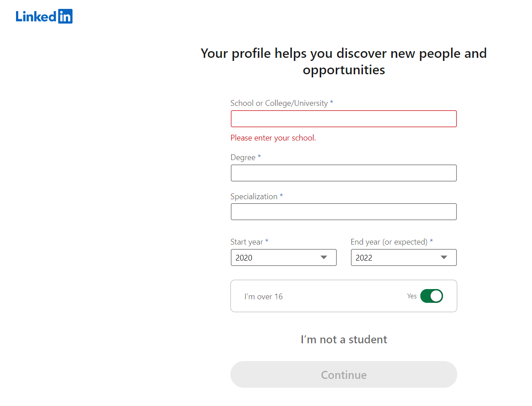Toggle the I'm over 16 switch
This screenshot has height=406, width=532.
pyautogui.click(x=431, y=296)
